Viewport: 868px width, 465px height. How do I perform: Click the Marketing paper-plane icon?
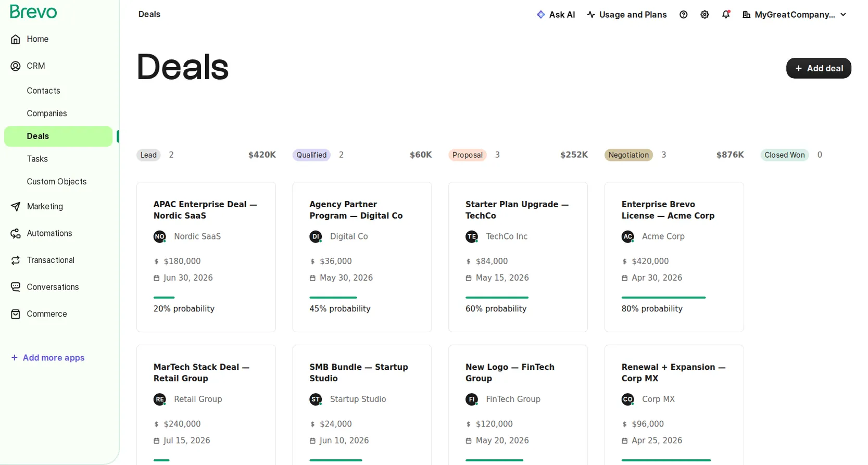coord(16,207)
